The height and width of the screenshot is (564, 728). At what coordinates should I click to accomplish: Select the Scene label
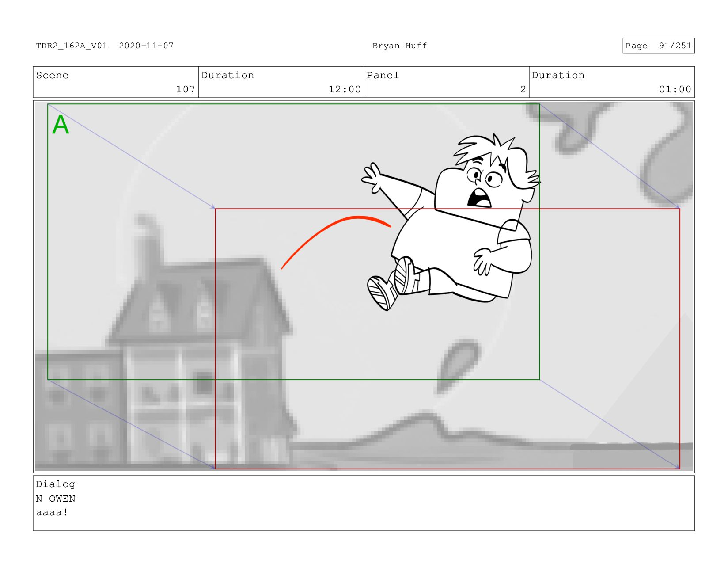[52, 75]
